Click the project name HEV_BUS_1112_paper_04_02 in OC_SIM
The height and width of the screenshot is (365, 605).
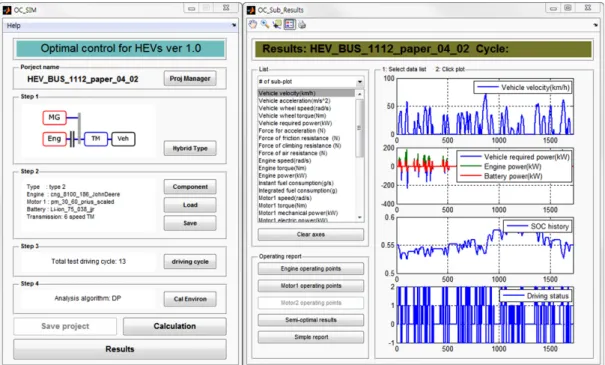click(83, 79)
